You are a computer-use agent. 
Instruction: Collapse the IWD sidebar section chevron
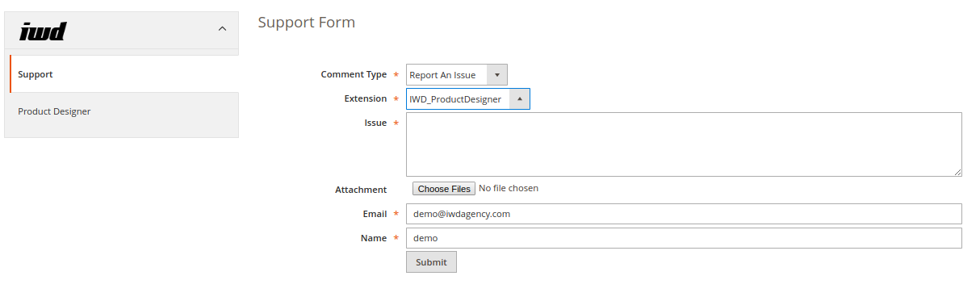pyautogui.click(x=223, y=29)
